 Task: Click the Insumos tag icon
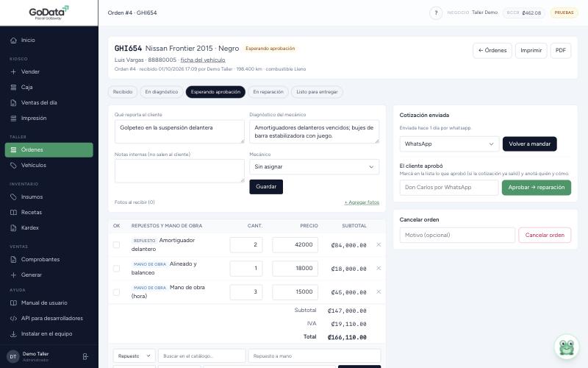pos(13,197)
